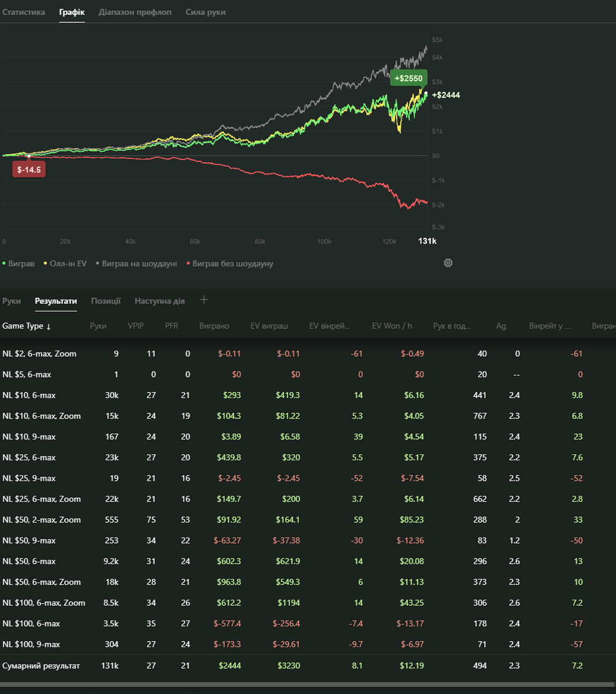Image resolution: width=616 pixels, height=694 pixels.
Task: Click the +$2550 green chart marker
Action: coord(408,78)
